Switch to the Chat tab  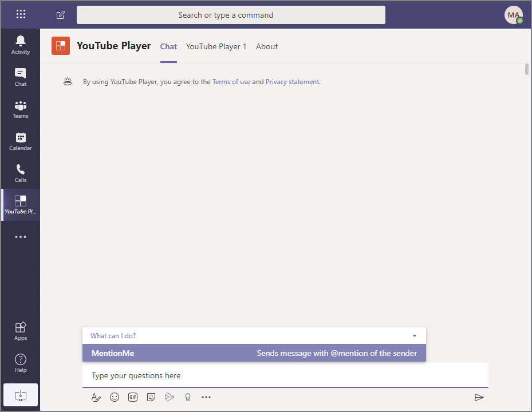click(168, 46)
